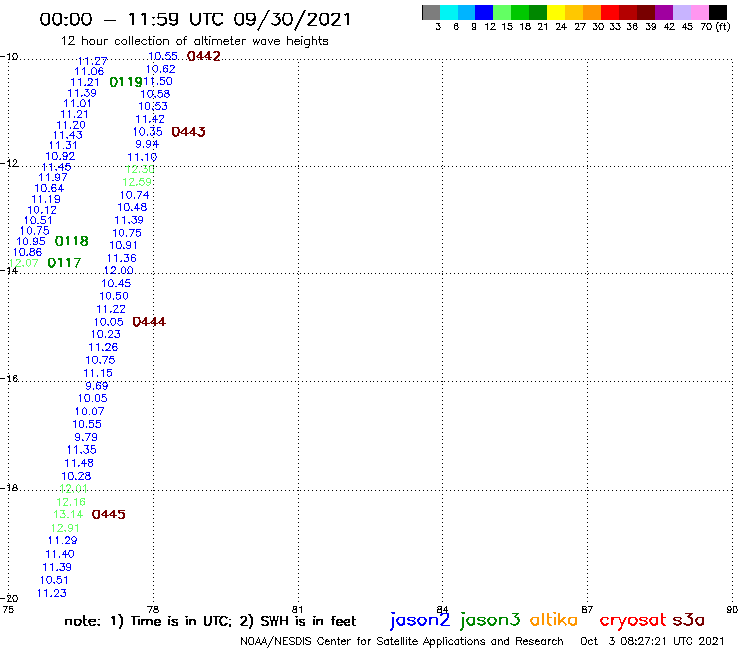The height and width of the screenshot is (650, 740).
Task: Click the 10.48 wave height value
Action: click(132, 207)
